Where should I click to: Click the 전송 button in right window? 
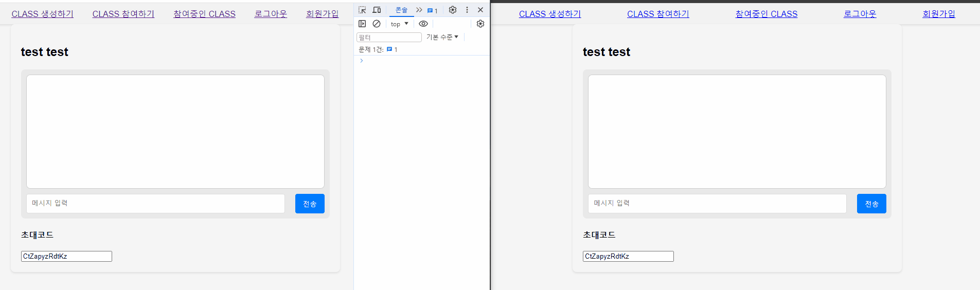tap(871, 204)
